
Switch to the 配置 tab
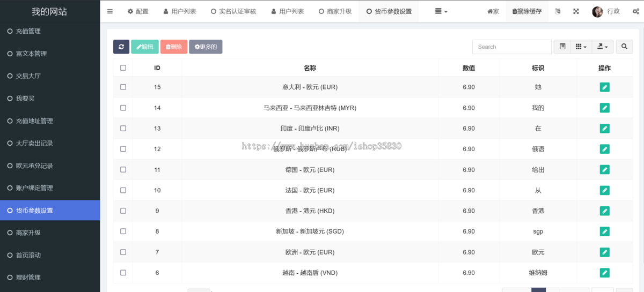[x=138, y=11]
